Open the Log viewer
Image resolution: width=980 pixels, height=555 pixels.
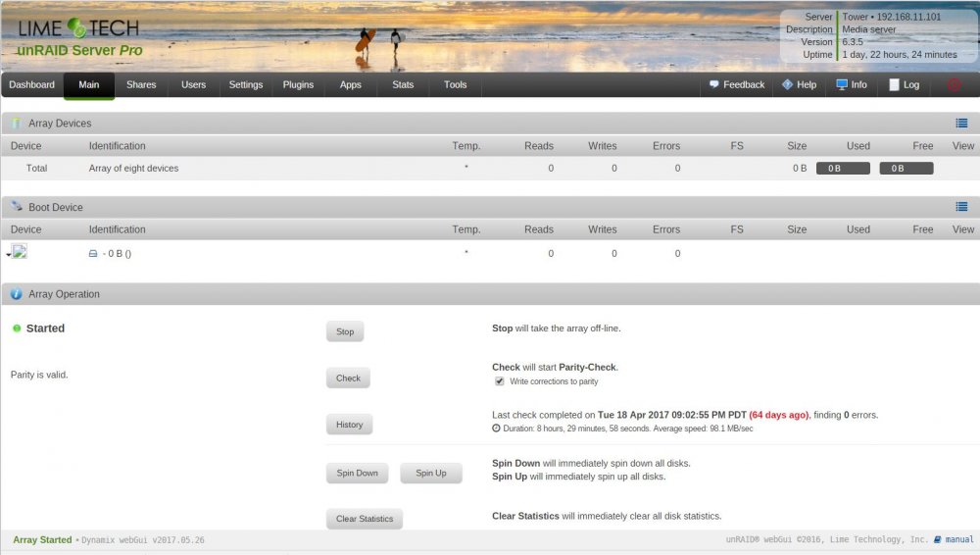905,84
